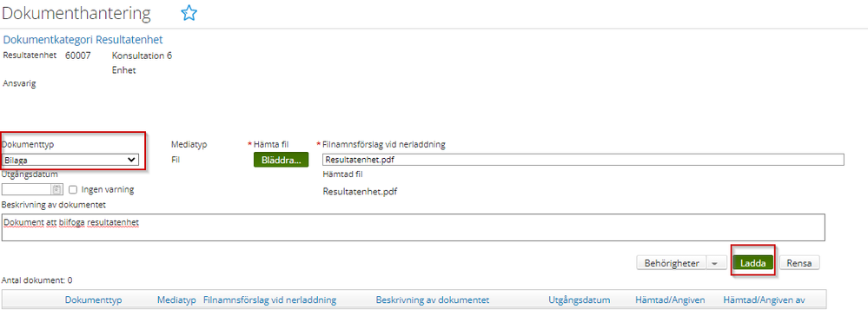Sort by Hämtad/Angiven column header

coord(670,299)
